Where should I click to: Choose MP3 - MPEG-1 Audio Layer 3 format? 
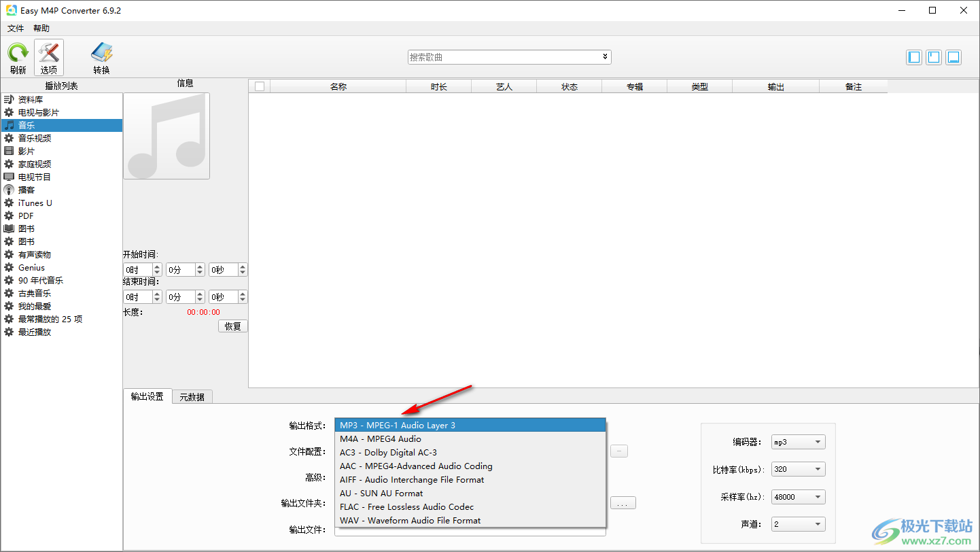[x=470, y=425]
